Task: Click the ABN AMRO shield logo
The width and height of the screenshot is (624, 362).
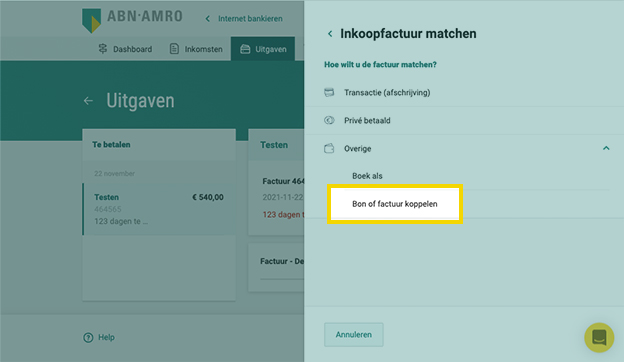Action: point(91,21)
